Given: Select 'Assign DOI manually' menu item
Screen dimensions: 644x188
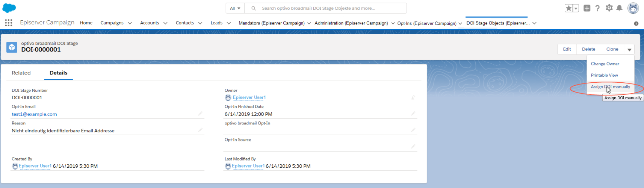Looking at the screenshot, I should 610,87.
